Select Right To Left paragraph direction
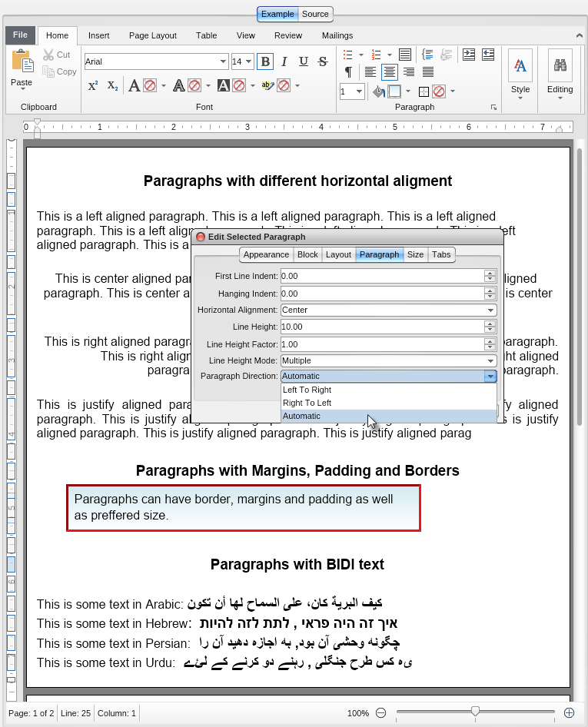Image resolution: width=588 pixels, height=727 pixels. [307, 403]
